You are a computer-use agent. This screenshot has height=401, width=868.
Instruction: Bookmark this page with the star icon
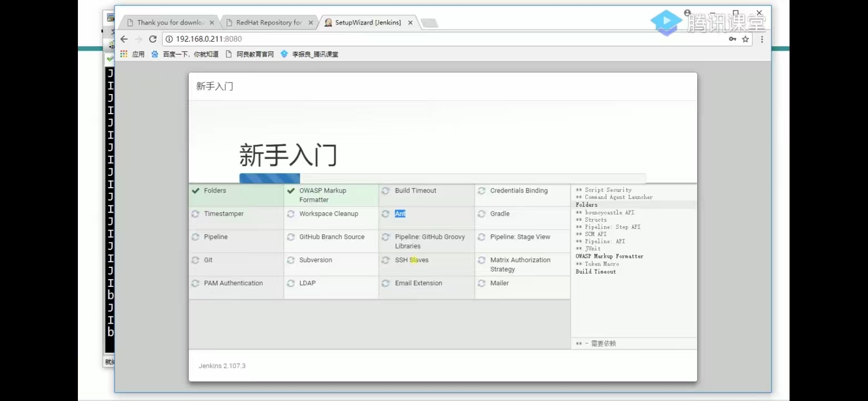coord(746,39)
